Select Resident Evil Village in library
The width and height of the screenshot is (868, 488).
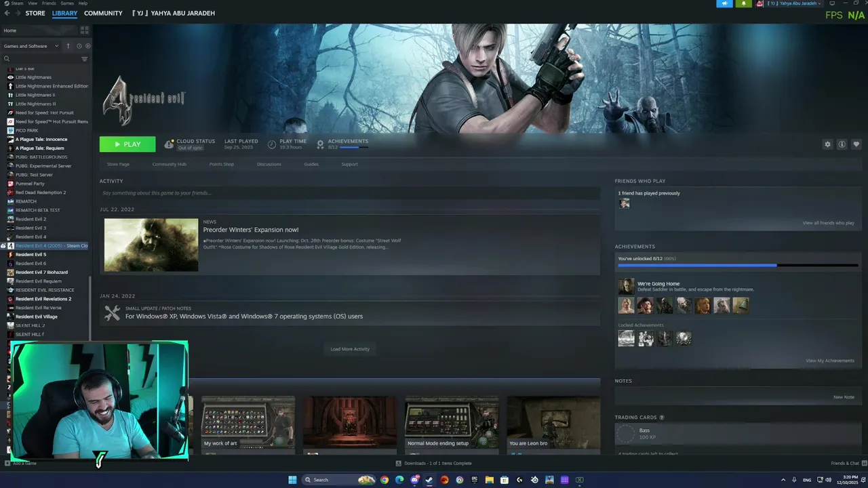(37, 317)
